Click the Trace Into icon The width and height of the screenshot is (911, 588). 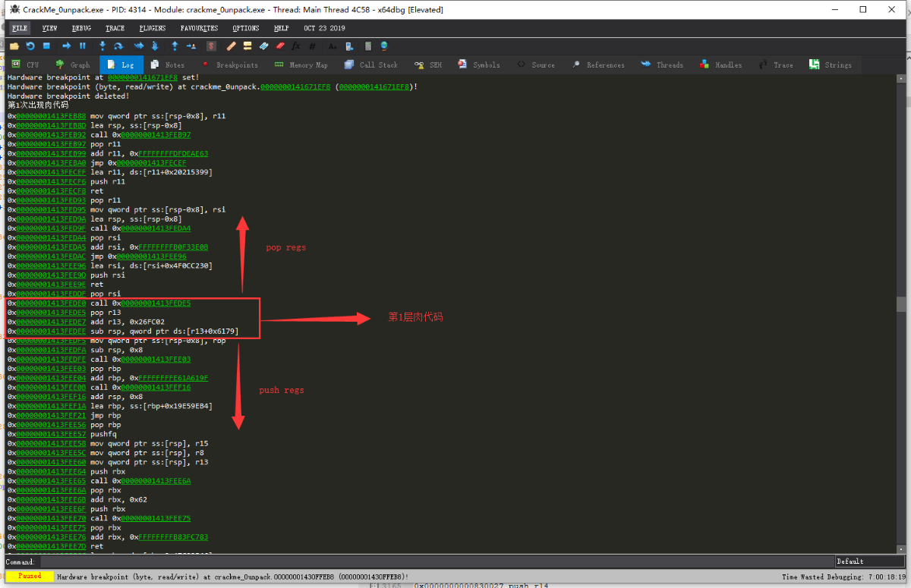point(139,46)
